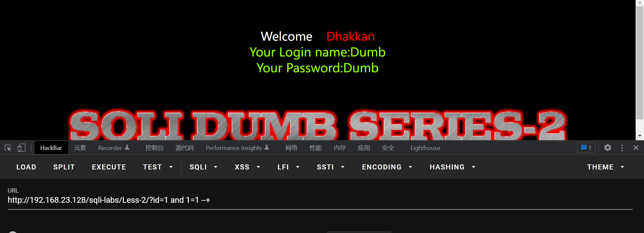
Task: Switch to the Lighthouse tab
Action: pos(425,148)
